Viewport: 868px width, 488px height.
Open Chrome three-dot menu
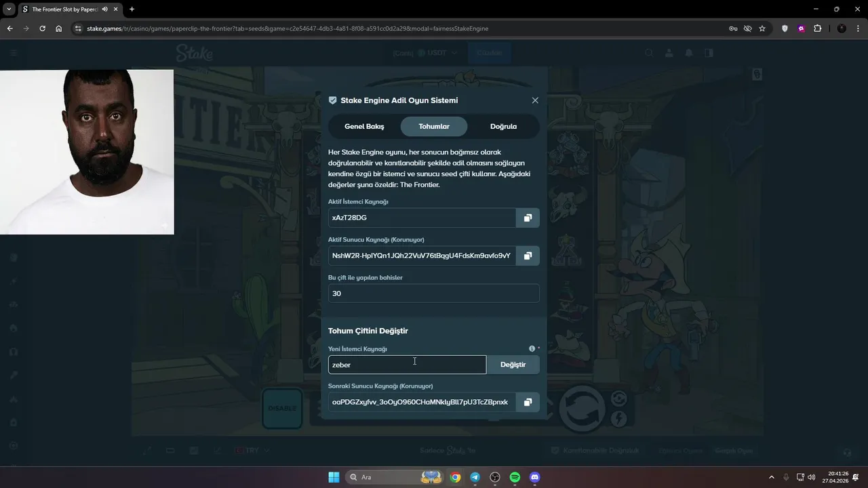[858, 28]
